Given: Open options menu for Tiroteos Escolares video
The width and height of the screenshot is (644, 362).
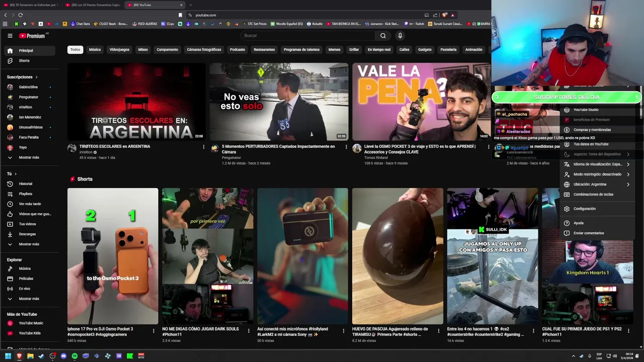Looking at the screenshot, I should 204,147.
